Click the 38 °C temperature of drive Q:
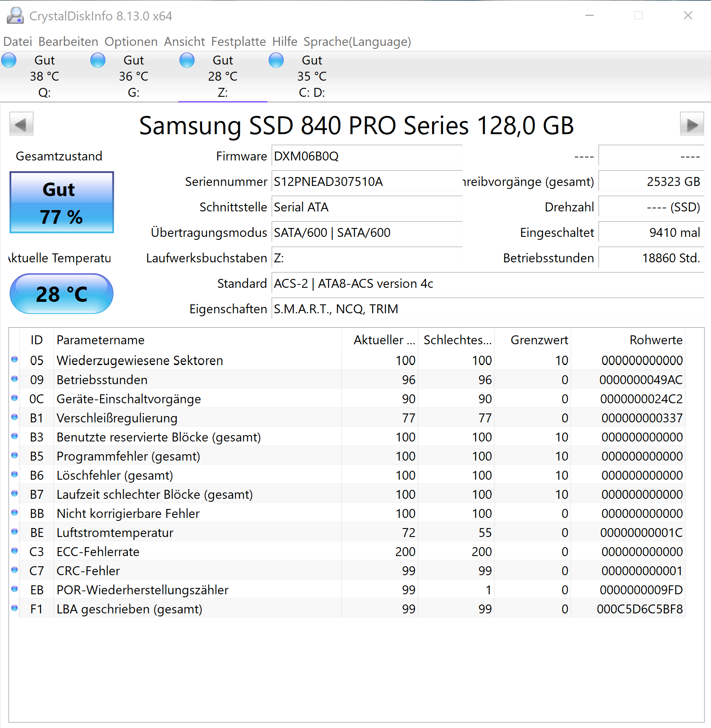The height and width of the screenshot is (728, 711). [x=45, y=76]
